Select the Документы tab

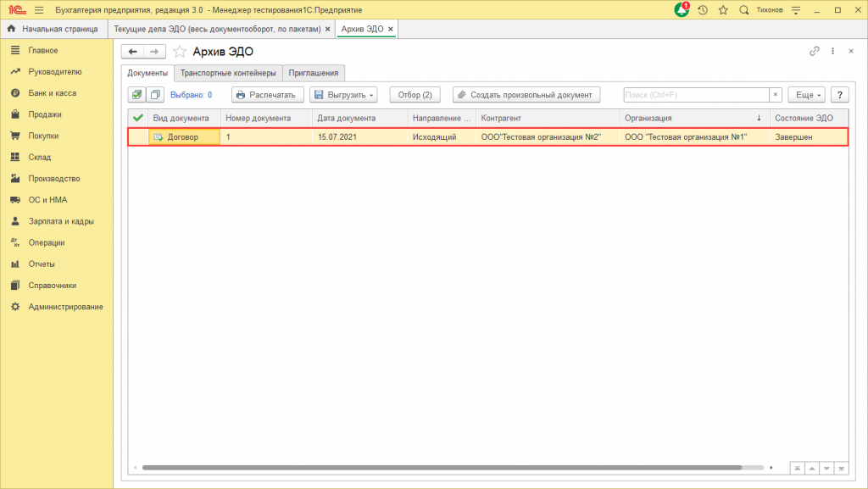(x=147, y=73)
